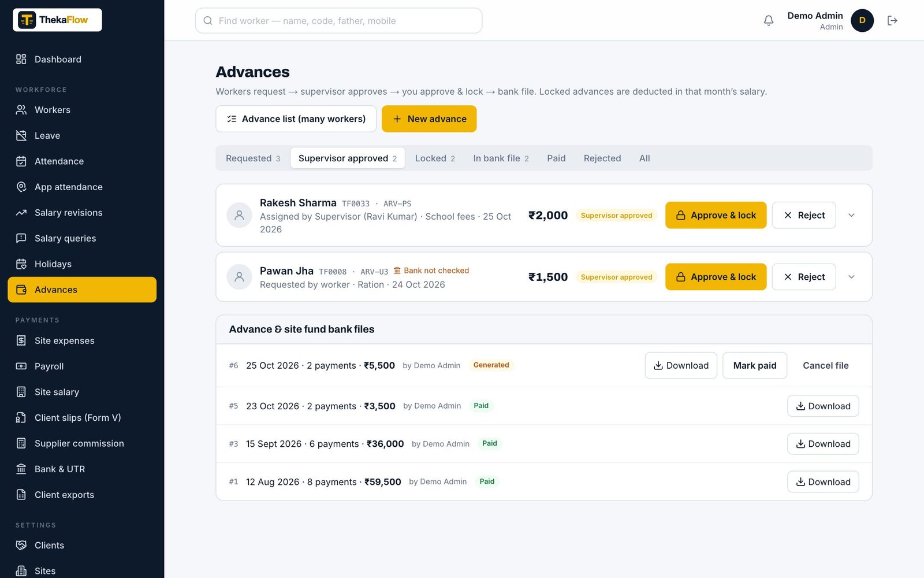
Task: Cancel bank file #6
Action: pyautogui.click(x=825, y=365)
